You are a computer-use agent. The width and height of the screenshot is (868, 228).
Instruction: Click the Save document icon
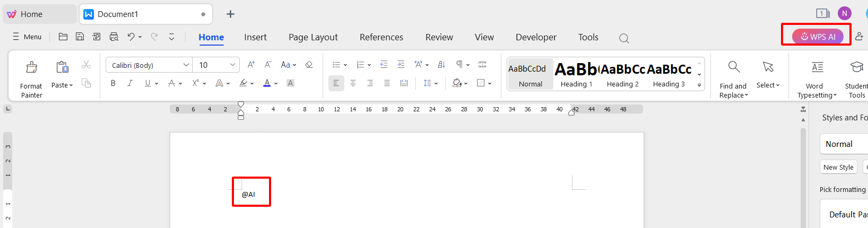tap(80, 37)
